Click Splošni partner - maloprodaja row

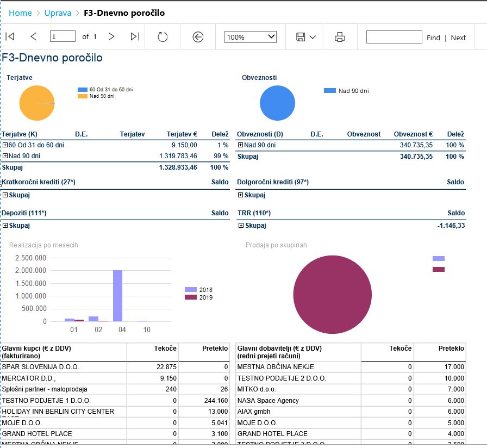[115, 389]
